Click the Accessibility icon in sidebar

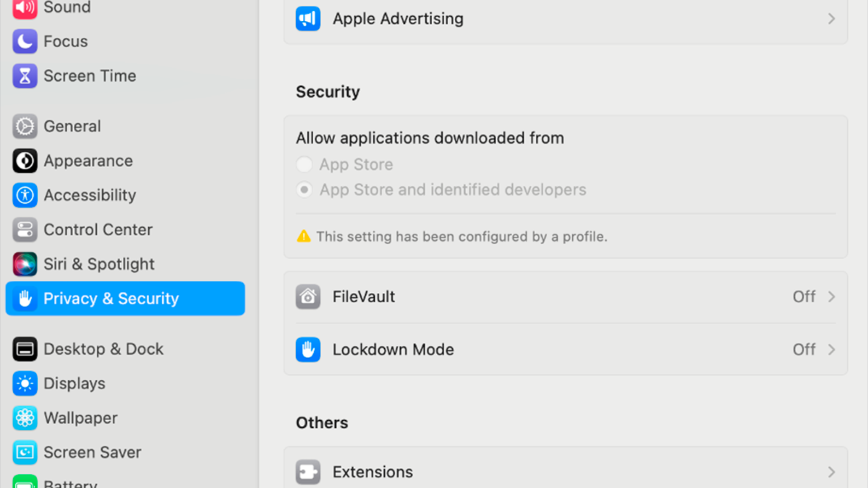click(25, 195)
